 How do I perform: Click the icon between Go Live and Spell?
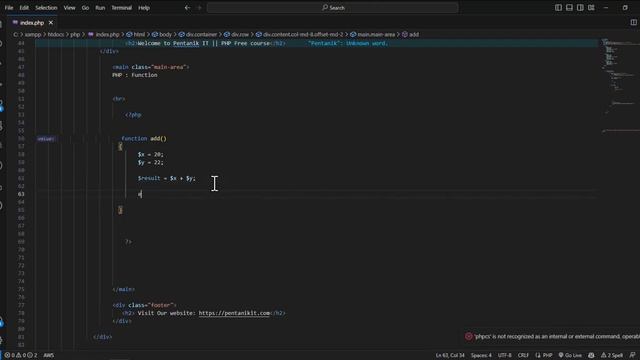coord(591,355)
